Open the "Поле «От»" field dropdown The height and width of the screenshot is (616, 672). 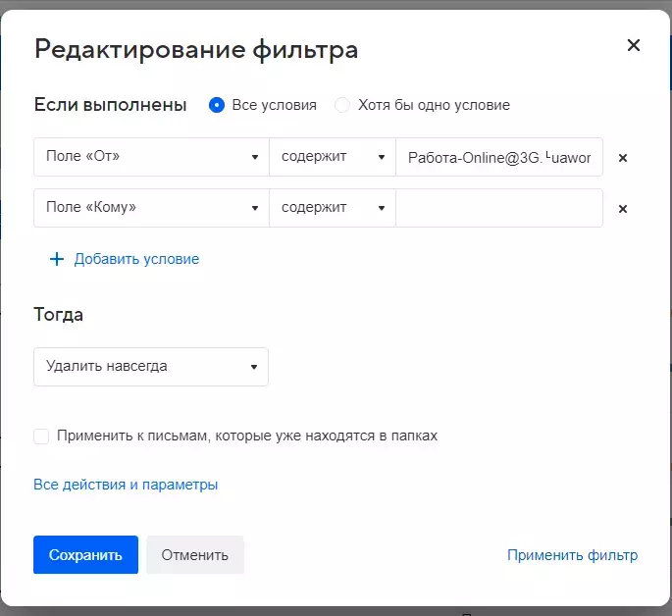click(151, 157)
